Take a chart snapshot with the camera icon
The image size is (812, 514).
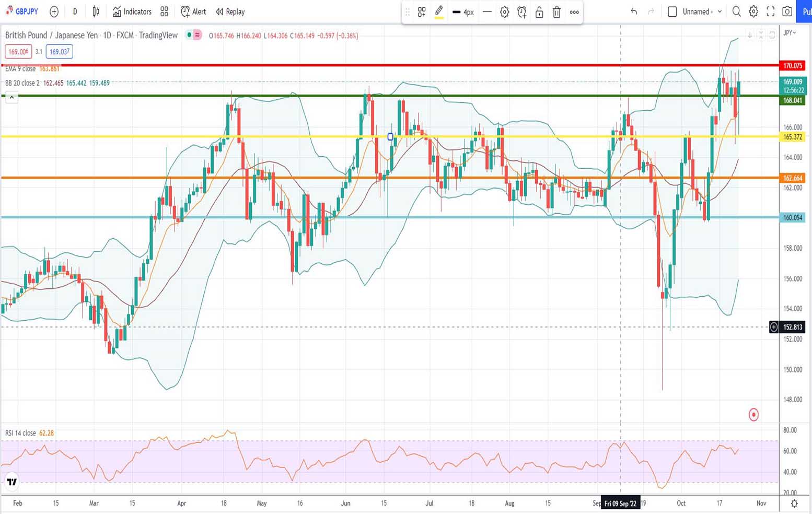(788, 11)
